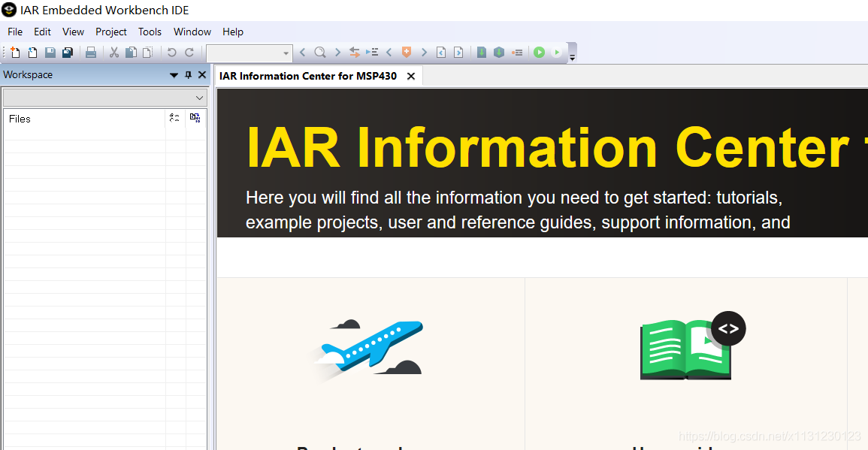The width and height of the screenshot is (868, 450).
Task: Click the New Document toolbar icon
Action: click(16, 53)
